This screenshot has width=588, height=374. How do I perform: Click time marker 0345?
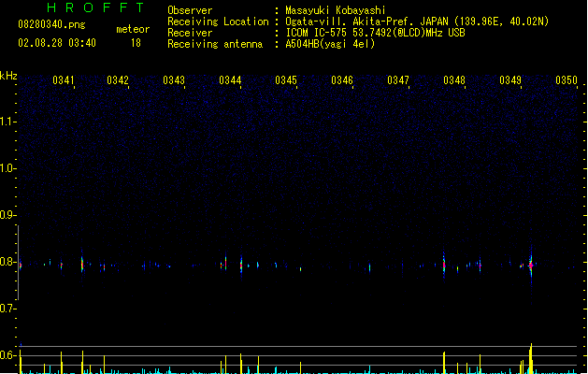point(286,80)
